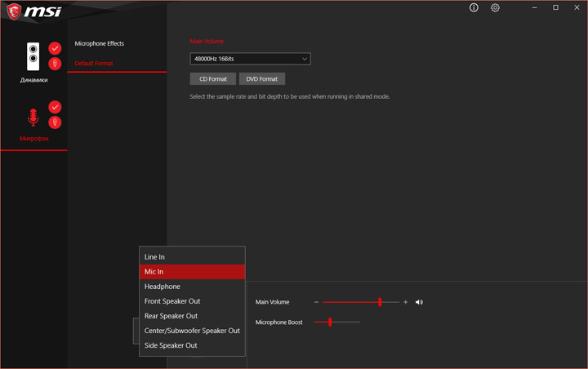Screen dimensions: 588x369
Task: Click the minus icon to lower Main Volume
Action: [x=316, y=302]
